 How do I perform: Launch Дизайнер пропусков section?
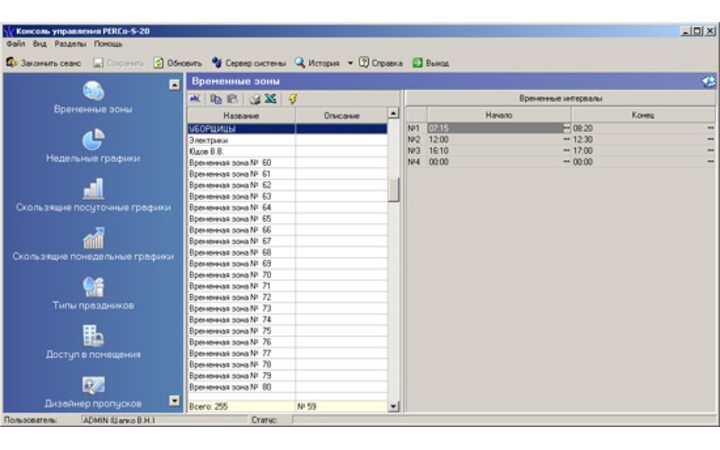(92, 385)
